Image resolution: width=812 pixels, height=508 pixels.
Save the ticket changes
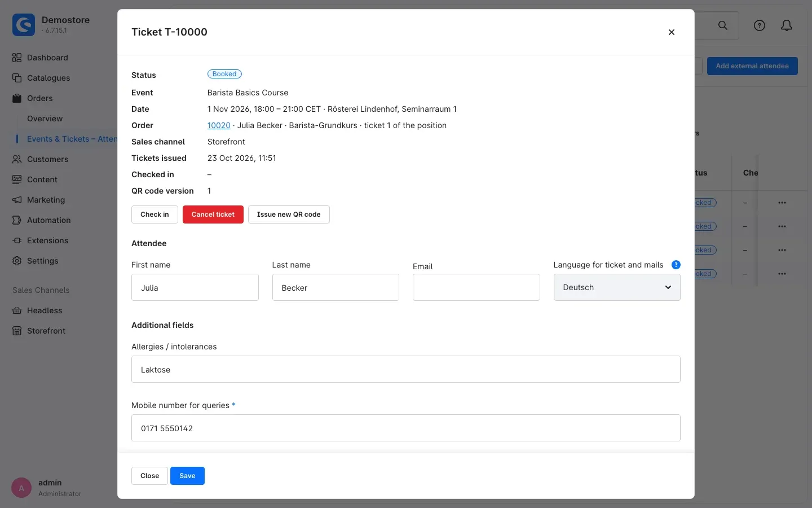pos(187,476)
